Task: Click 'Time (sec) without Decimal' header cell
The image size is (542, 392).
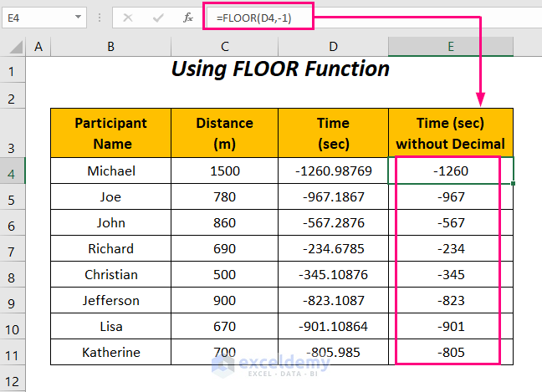Action: [451, 134]
